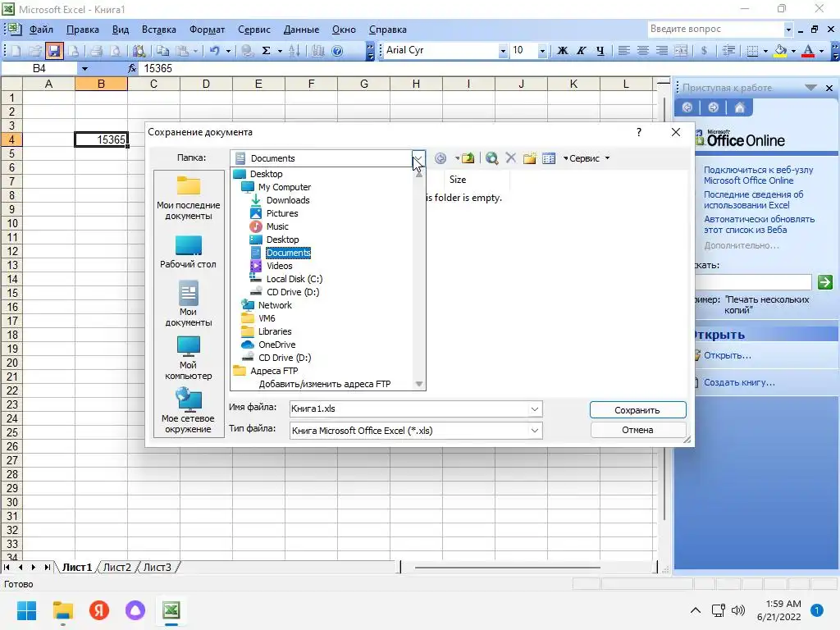Click Рабочий стол in places bar
The image size is (840, 630).
point(188,252)
